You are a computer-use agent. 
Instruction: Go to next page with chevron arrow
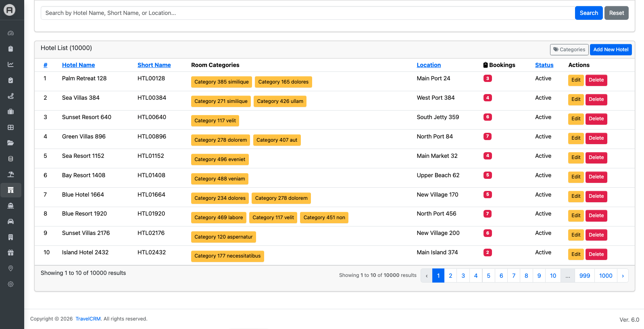623,276
